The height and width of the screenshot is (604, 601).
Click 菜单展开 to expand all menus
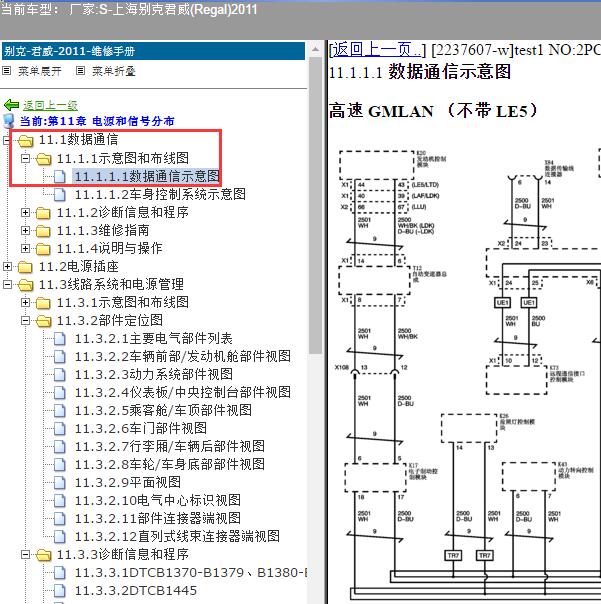coord(40,71)
